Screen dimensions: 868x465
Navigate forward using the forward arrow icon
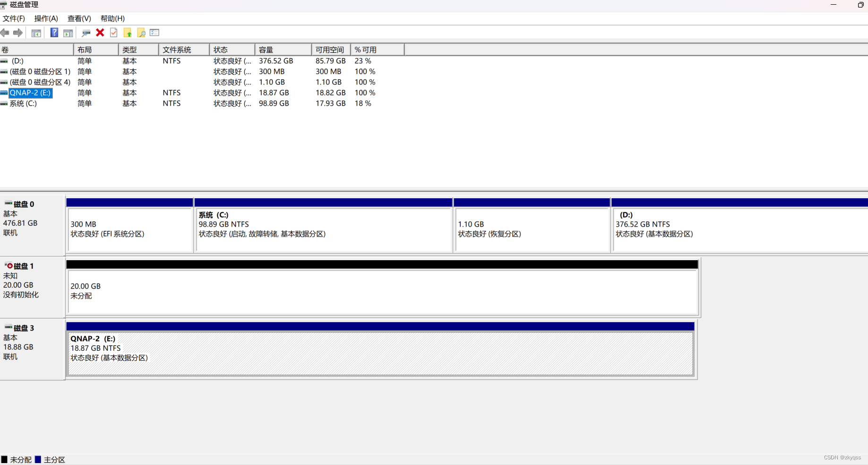(x=18, y=33)
